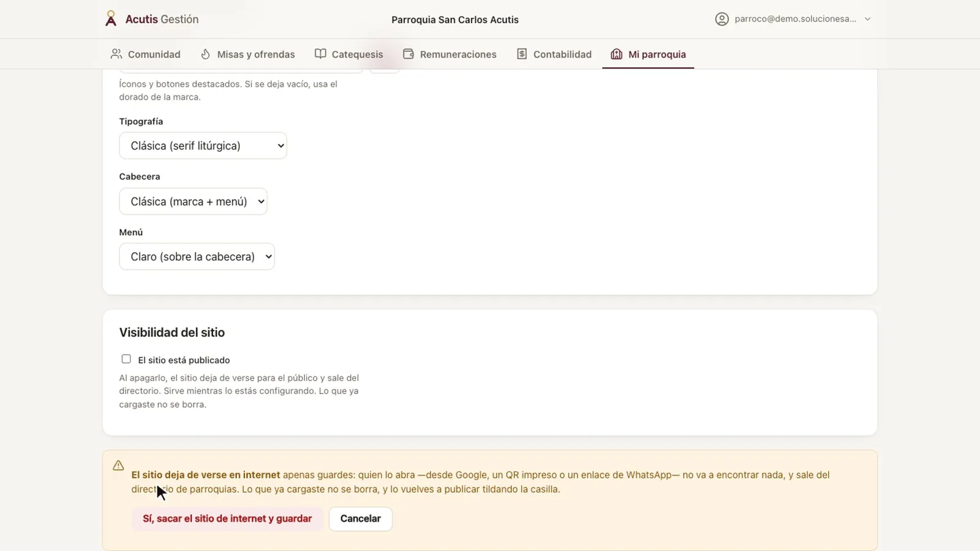Switch to the Catequesis tab
The width and height of the screenshot is (980, 551).
pos(349,54)
